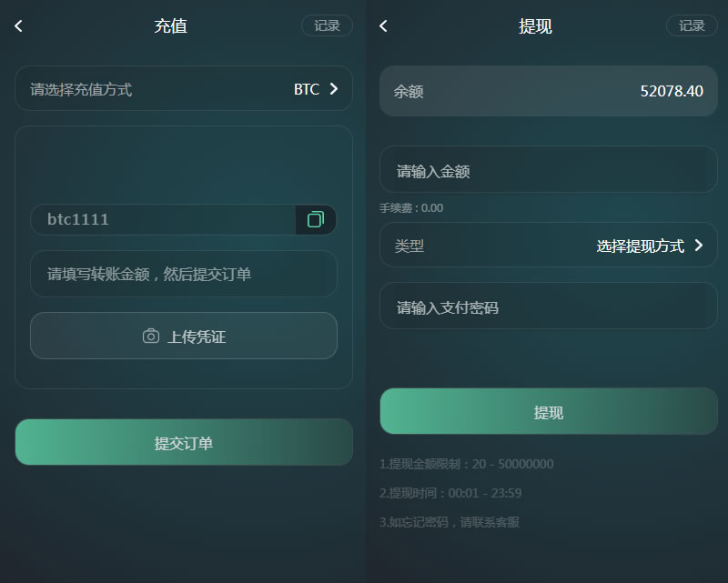Image resolution: width=728 pixels, height=583 pixels.
Task: Focus the 请输入金额 withdrawal amount field
Action: pyautogui.click(x=549, y=169)
